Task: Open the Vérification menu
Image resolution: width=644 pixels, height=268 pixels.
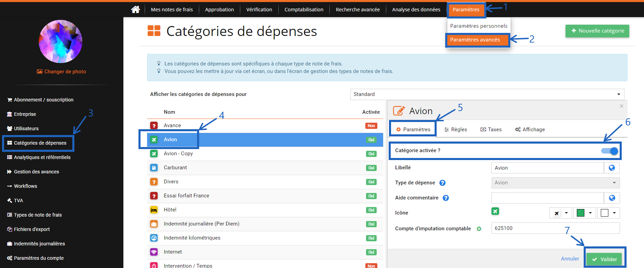Action: click(259, 10)
